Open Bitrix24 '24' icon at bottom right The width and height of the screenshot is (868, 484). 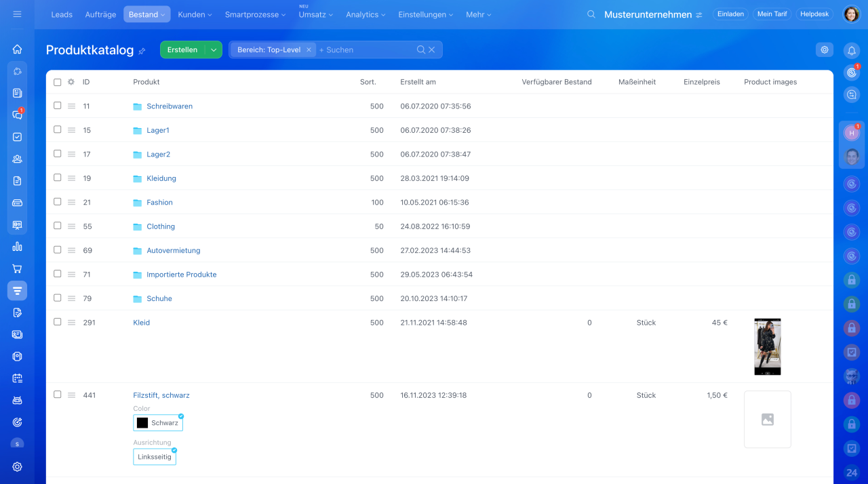click(852, 473)
